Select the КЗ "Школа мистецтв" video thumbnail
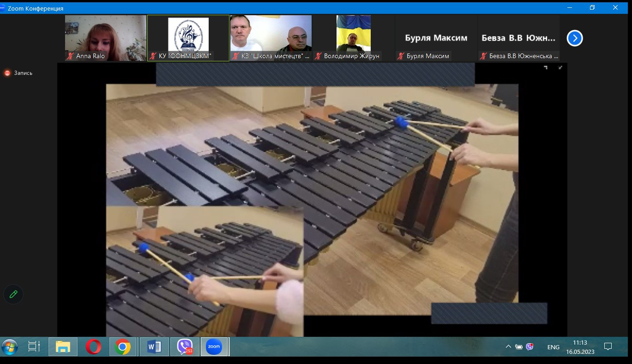 [271, 38]
